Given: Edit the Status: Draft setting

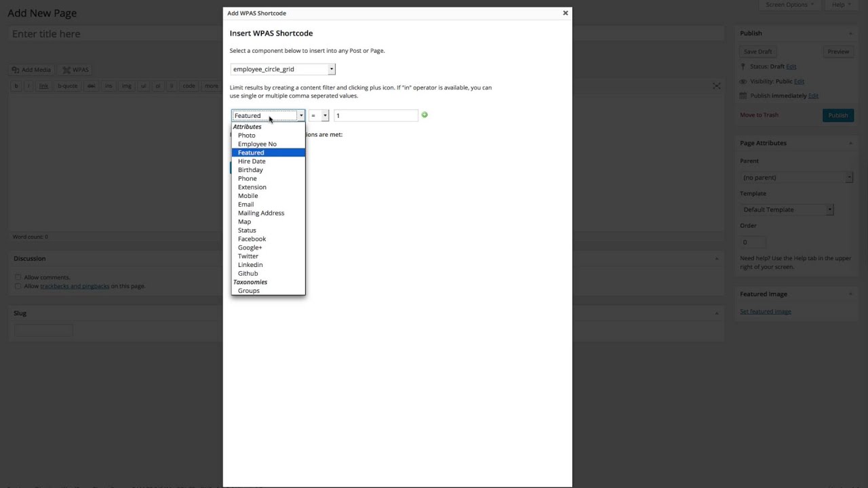Looking at the screenshot, I should [x=791, y=66].
